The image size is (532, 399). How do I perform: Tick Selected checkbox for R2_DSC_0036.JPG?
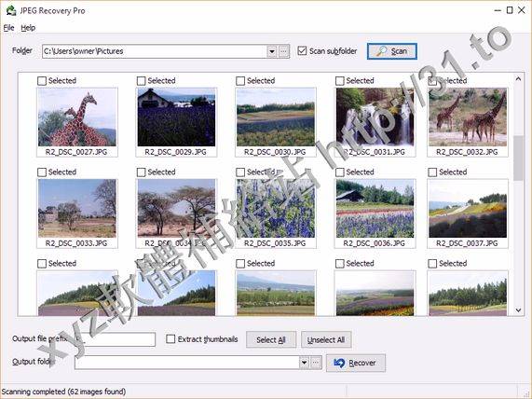click(340, 172)
